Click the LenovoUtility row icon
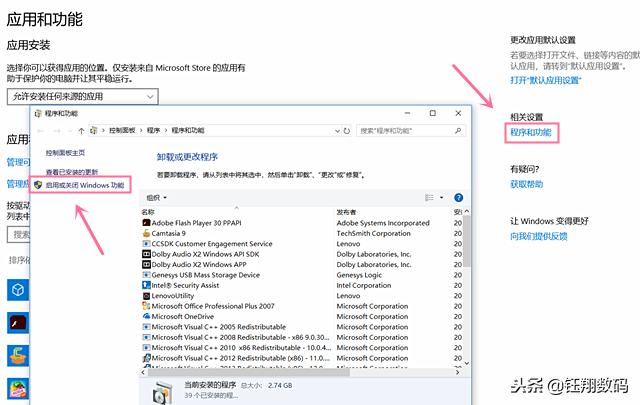This screenshot has height=405, width=640. (146, 296)
